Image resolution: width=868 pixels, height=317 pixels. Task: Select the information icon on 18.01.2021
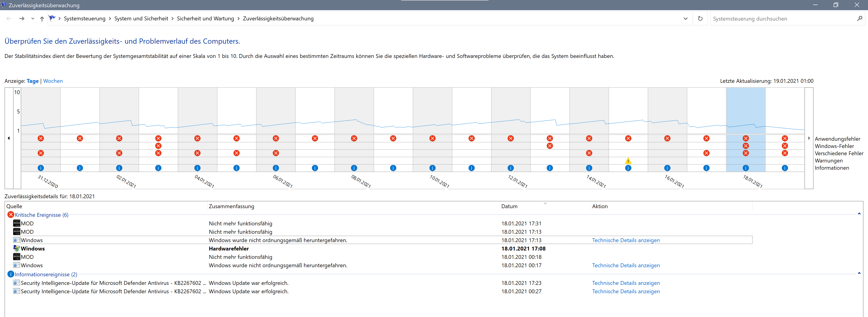pos(746,168)
